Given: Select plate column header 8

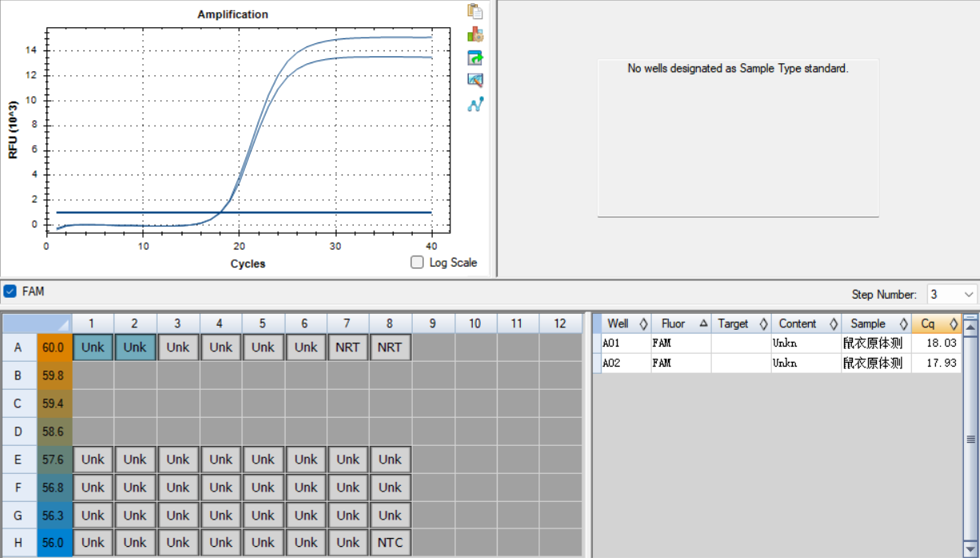Looking at the screenshot, I should pyautogui.click(x=390, y=323).
